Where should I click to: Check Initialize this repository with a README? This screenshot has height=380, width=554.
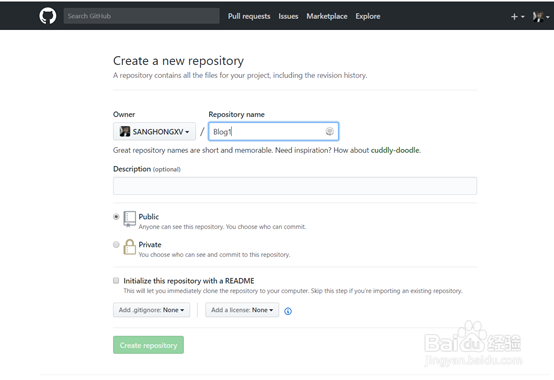coord(116,280)
